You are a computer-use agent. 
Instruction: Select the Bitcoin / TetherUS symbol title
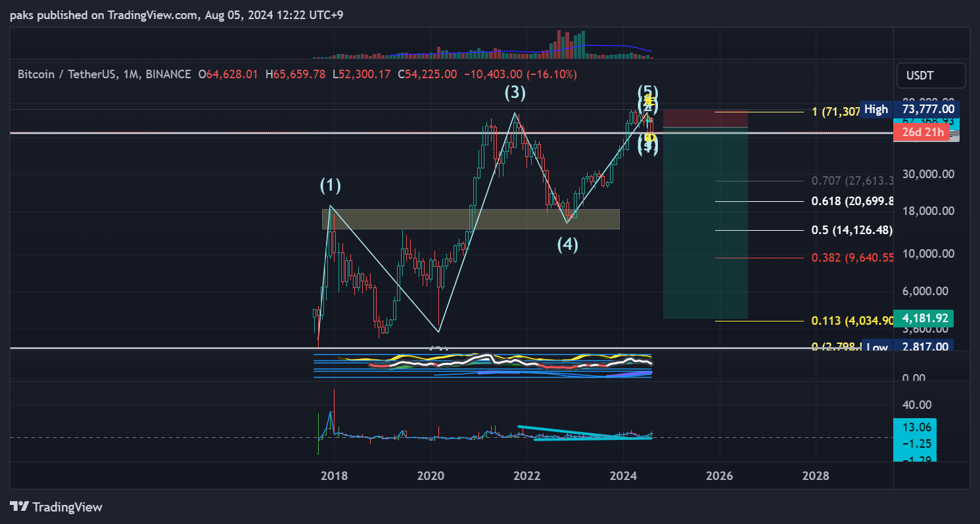(68, 74)
